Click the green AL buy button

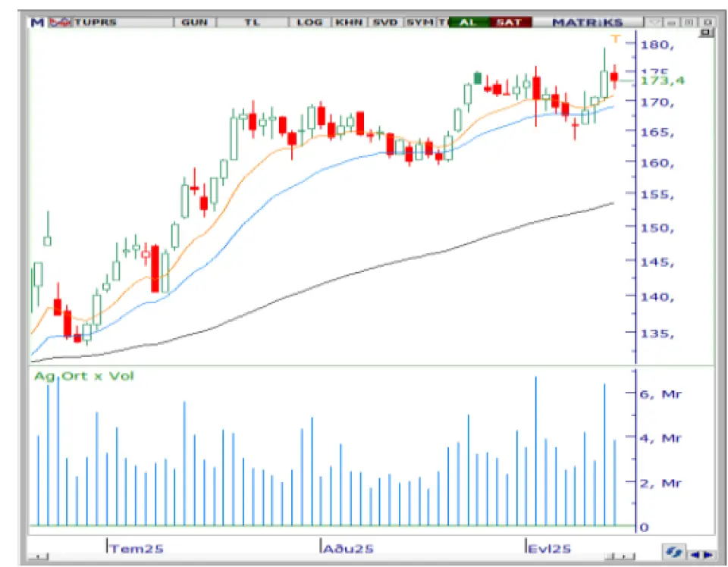click(x=469, y=22)
